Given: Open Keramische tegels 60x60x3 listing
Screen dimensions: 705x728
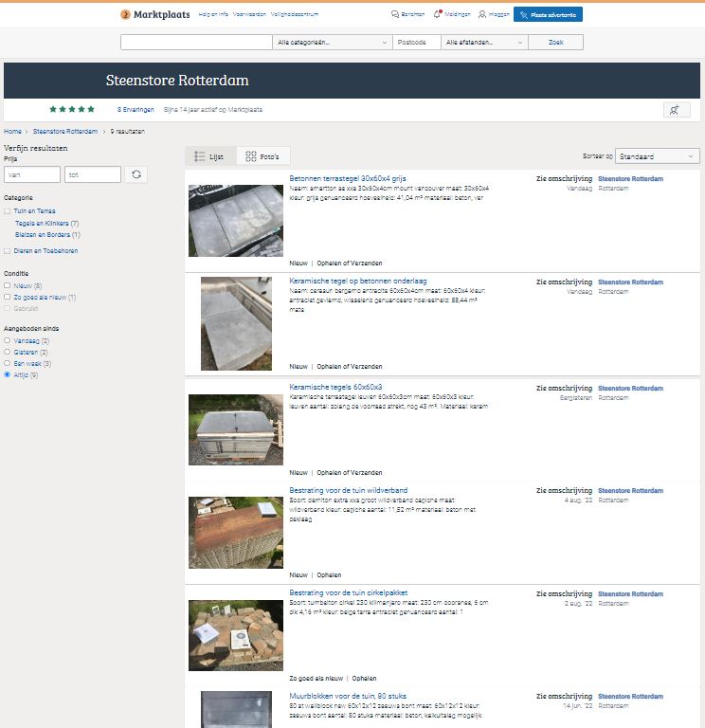Looking at the screenshot, I should [x=335, y=387].
